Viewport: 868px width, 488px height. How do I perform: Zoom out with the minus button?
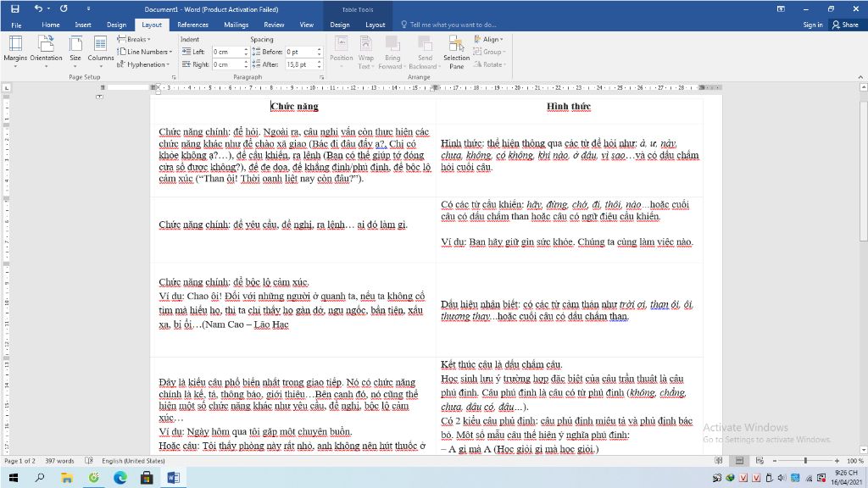tap(775, 461)
